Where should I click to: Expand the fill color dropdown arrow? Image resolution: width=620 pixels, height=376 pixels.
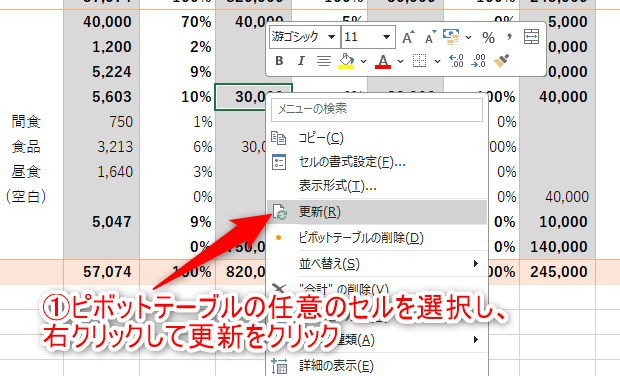(363, 61)
